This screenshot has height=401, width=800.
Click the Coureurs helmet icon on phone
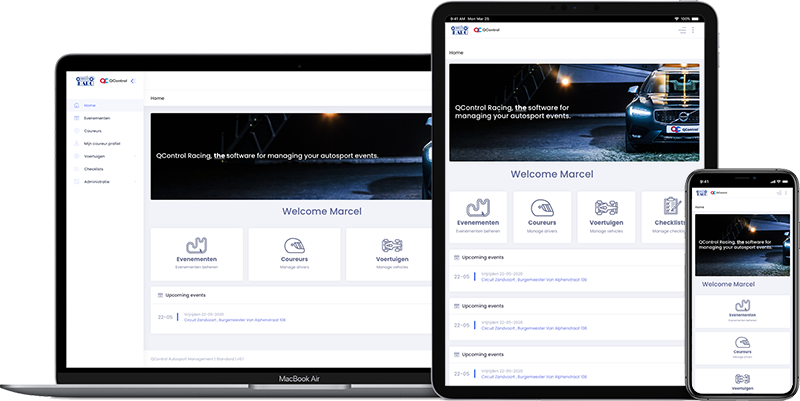742,342
